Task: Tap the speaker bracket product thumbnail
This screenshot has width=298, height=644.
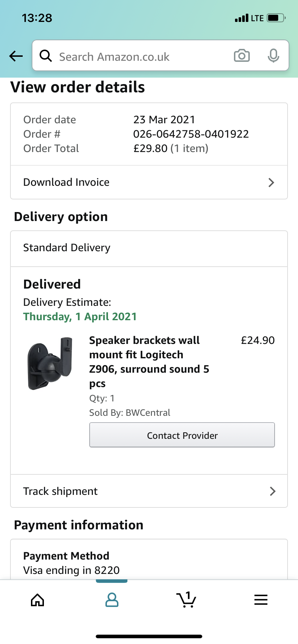Action: click(x=50, y=363)
